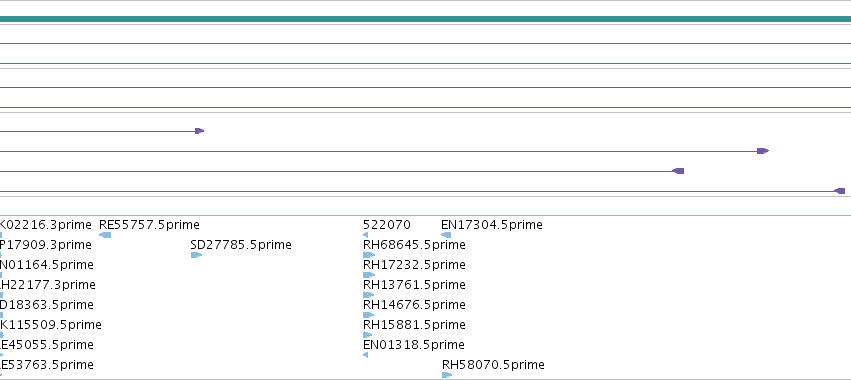Select the arrow glyph under RH58070.5prime
The width and height of the screenshot is (851, 380).
pyautogui.click(x=447, y=375)
